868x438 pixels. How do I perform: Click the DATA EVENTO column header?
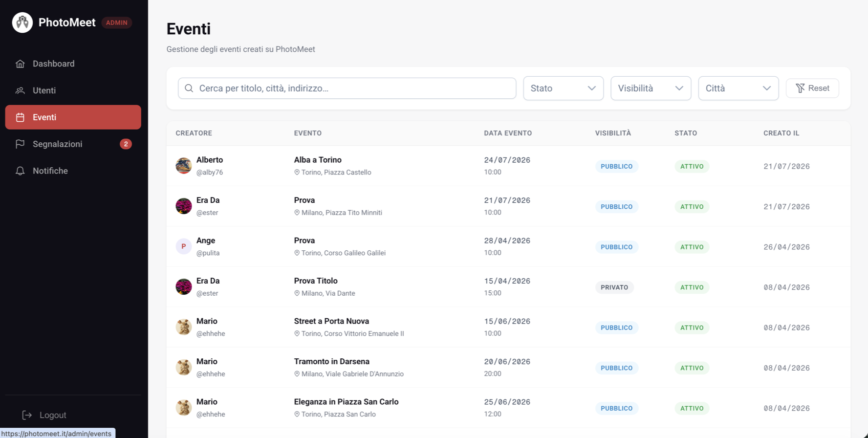click(x=508, y=133)
